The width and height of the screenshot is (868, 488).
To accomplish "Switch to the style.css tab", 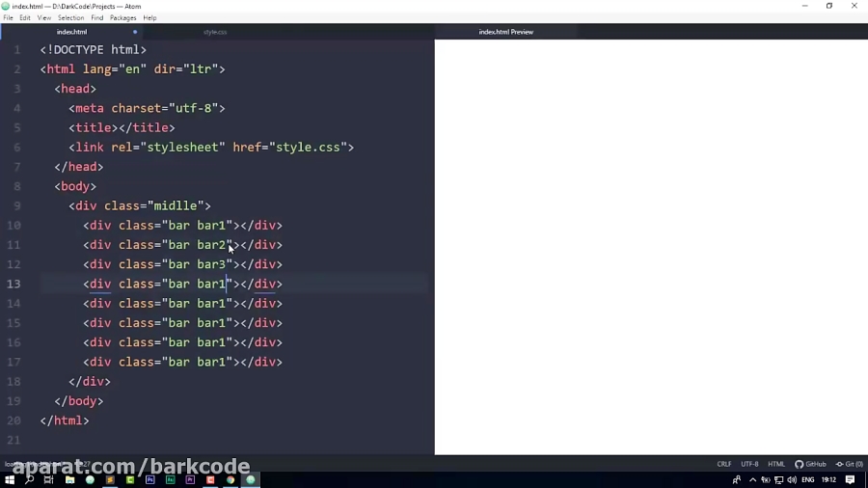I will pos(215,32).
